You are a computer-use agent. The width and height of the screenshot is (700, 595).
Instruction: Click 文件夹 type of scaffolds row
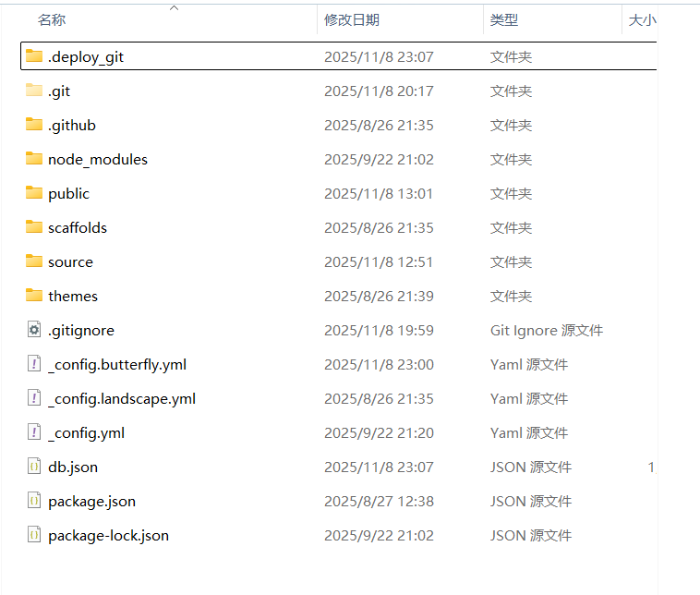(512, 228)
